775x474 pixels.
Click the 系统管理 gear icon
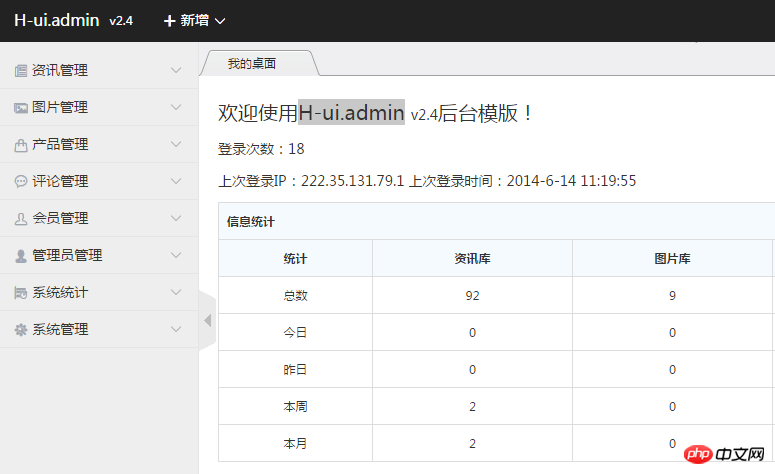21,330
